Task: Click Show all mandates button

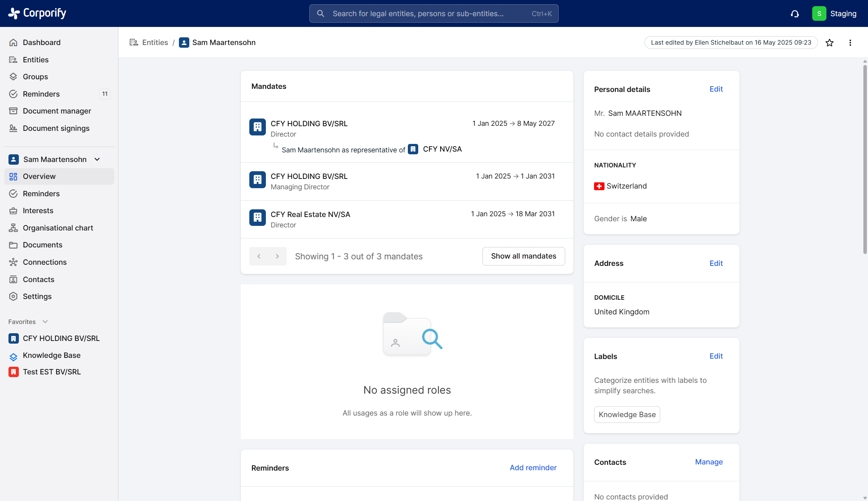Action: pyautogui.click(x=523, y=256)
